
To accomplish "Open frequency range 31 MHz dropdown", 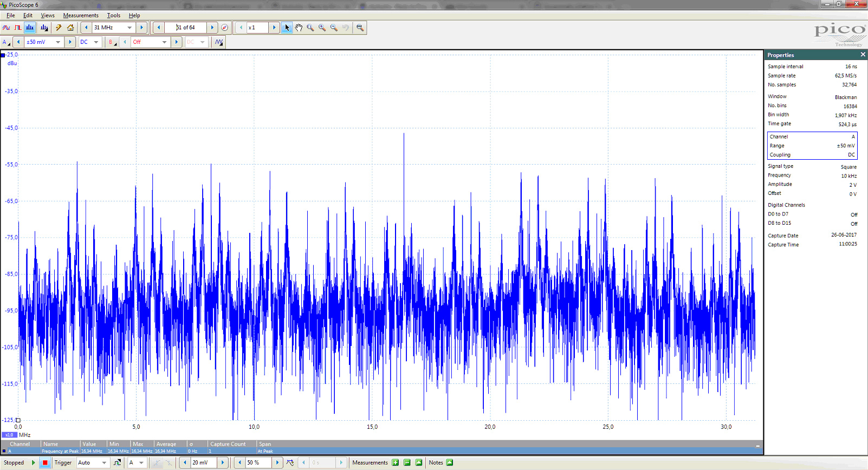I will point(129,28).
